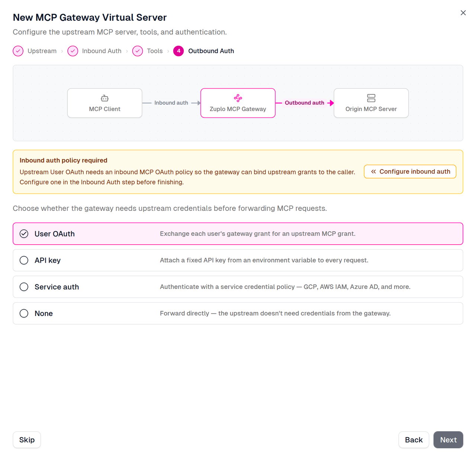This screenshot has width=476, height=461.
Task: Click the Origin MCP Server stack icon
Action: coord(371,98)
